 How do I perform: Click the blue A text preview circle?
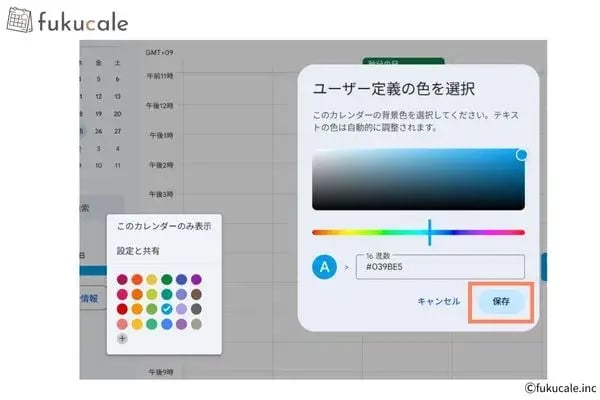pos(325,267)
